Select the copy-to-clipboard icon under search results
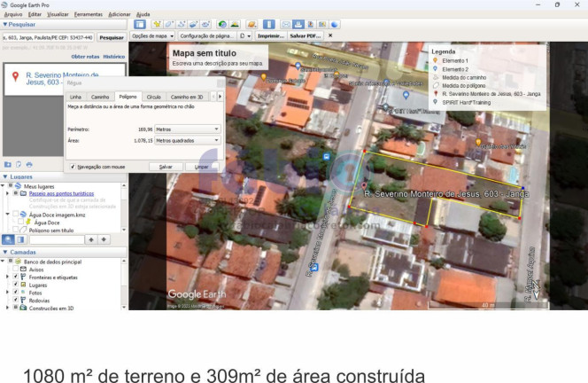This screenshot has height=383, width=588. pyautogui.click(x=19, y=165)
